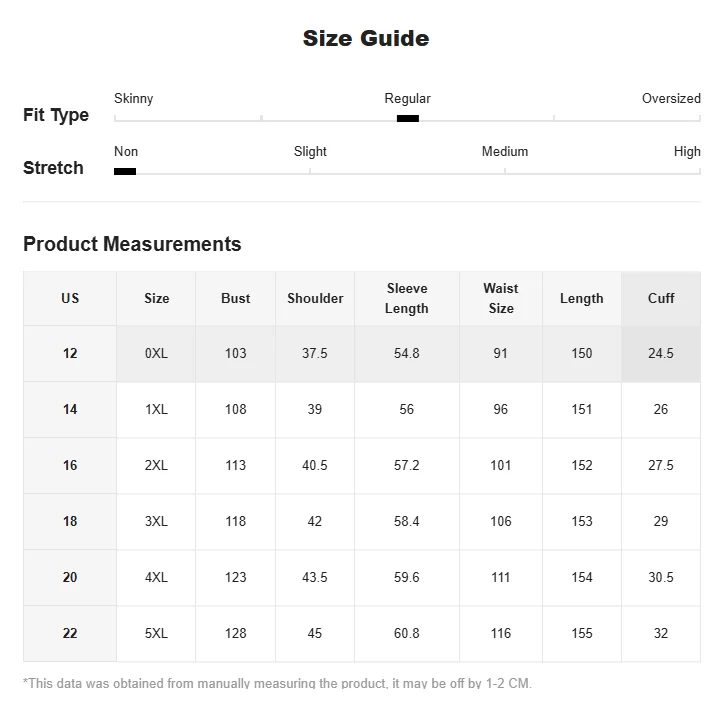Click the 24.5 cuff value cell
728x709 pixels.
pyautogui.click(x=661, y=353)
